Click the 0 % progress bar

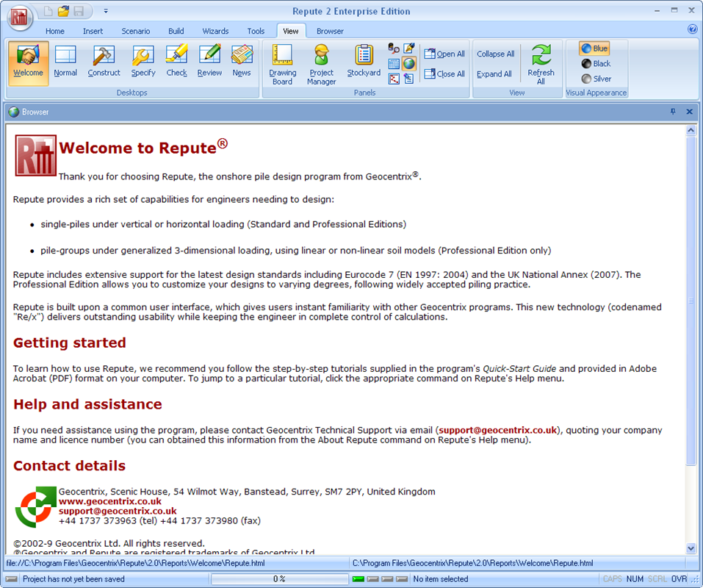point(280,579)
